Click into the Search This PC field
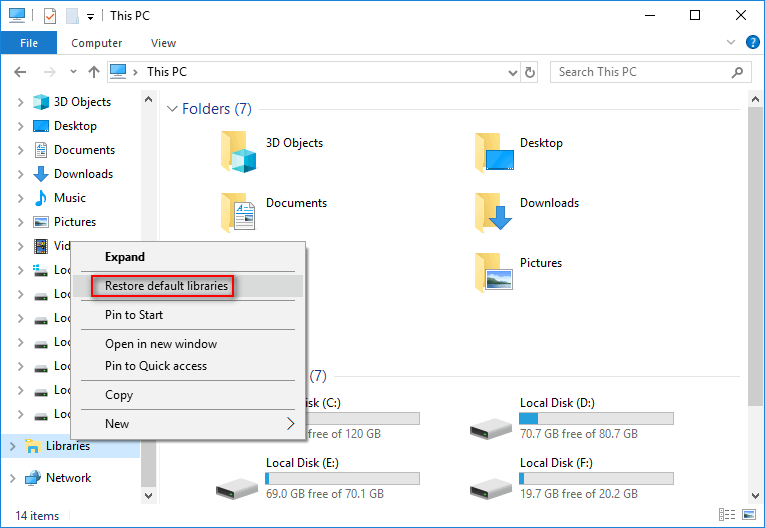The width and height of the screenshot is (765, 528). (640, 72)
